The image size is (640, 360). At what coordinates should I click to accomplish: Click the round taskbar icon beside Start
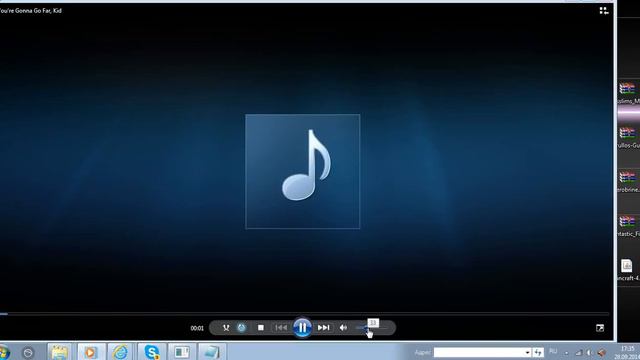[28, 353]
